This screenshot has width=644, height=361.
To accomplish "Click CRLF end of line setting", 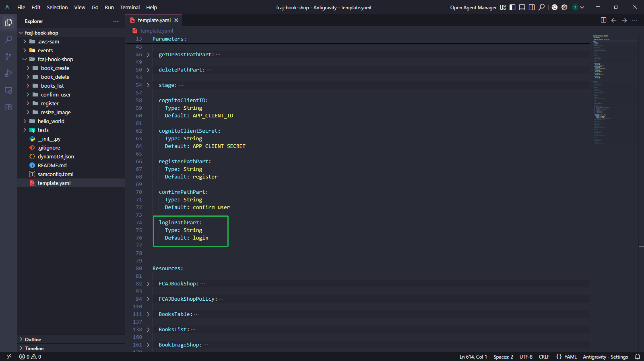I will coord(544,357).
